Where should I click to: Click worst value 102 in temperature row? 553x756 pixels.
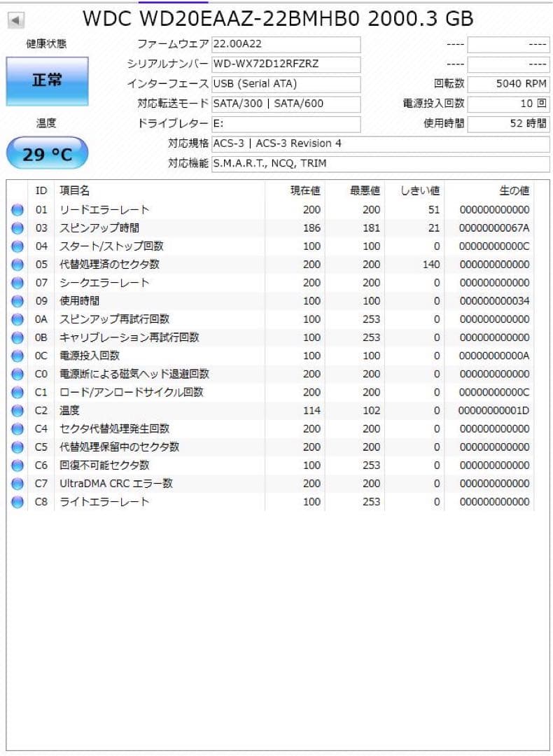(371, 411)
